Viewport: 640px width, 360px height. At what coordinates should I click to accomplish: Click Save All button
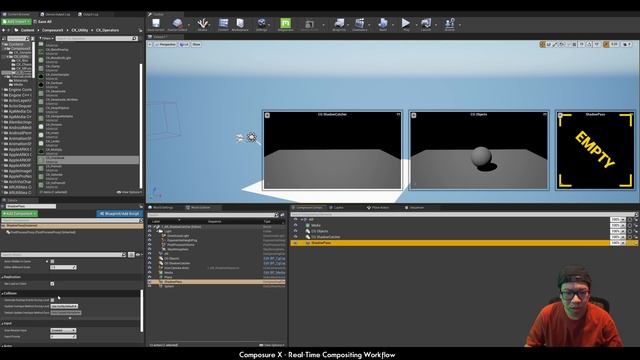pyautogui.click(x=42, y=22)
